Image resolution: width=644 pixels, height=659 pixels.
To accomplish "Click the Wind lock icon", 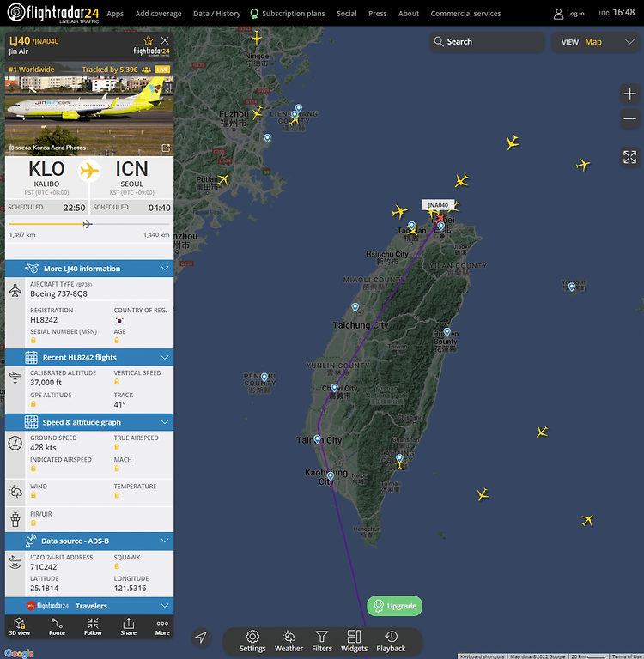I will [x=33, y=495].
